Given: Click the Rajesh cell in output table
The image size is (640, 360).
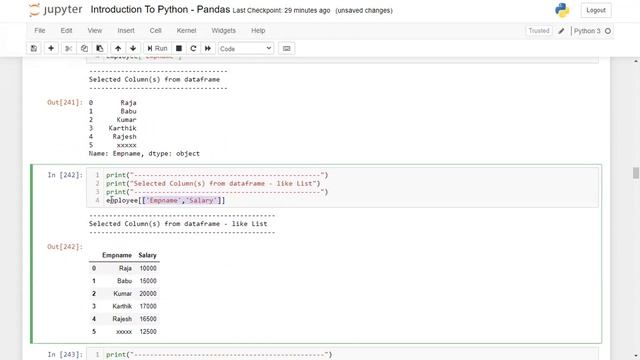Looking at the screenshot, I should point(122,319).
